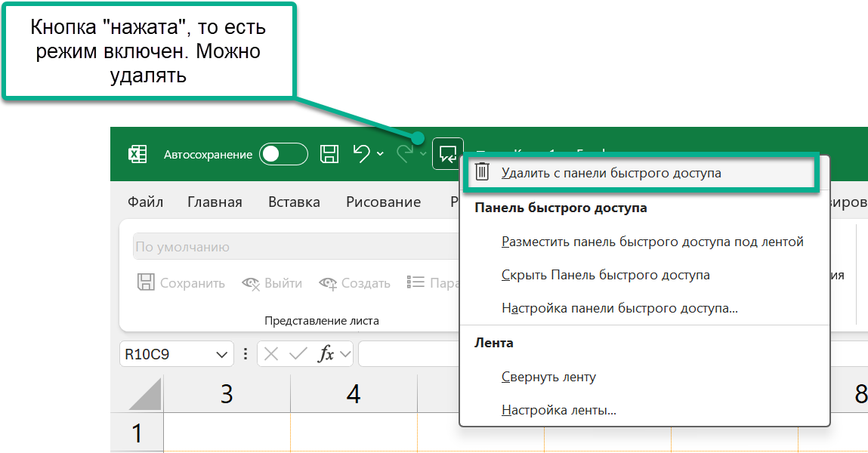Click the fx insert function icon
Viewport: 868px width, 453px height.
click(x=326, y=354)
